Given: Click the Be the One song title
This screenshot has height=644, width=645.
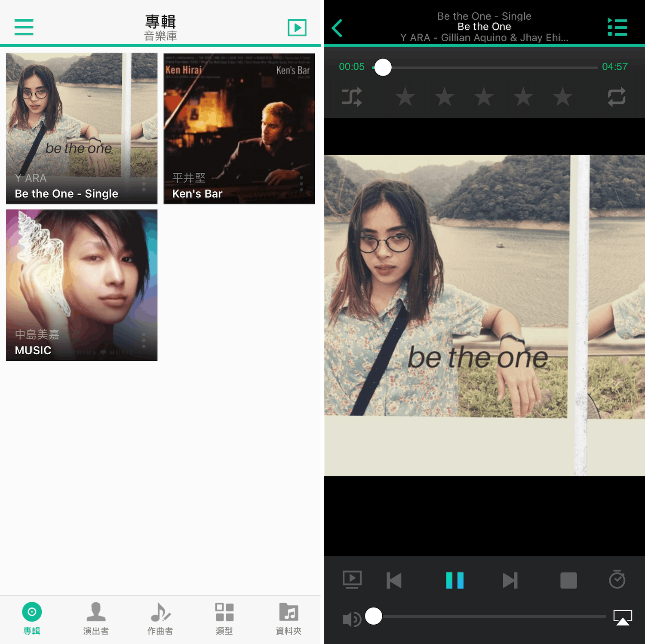Looking at the screenshot, I should pos(484,27).
